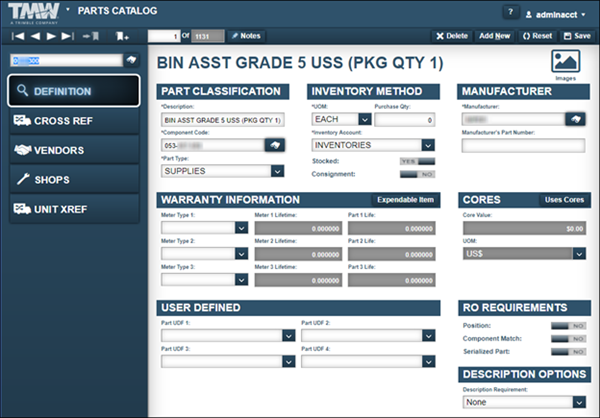Viewport: 600px width, 418px height.
Task: Click the Add New button
Action: (494, 36)
